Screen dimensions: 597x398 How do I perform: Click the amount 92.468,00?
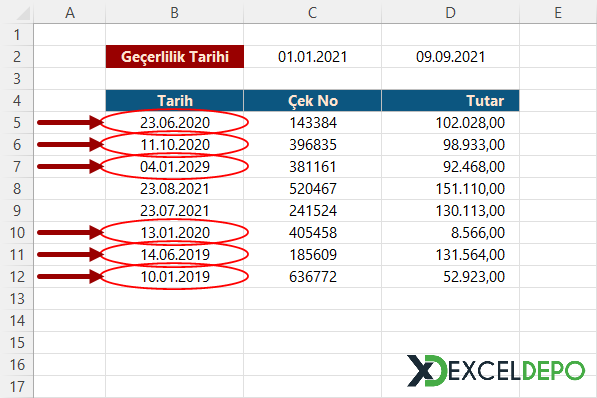pyautogui.click(x=450, y=167)
